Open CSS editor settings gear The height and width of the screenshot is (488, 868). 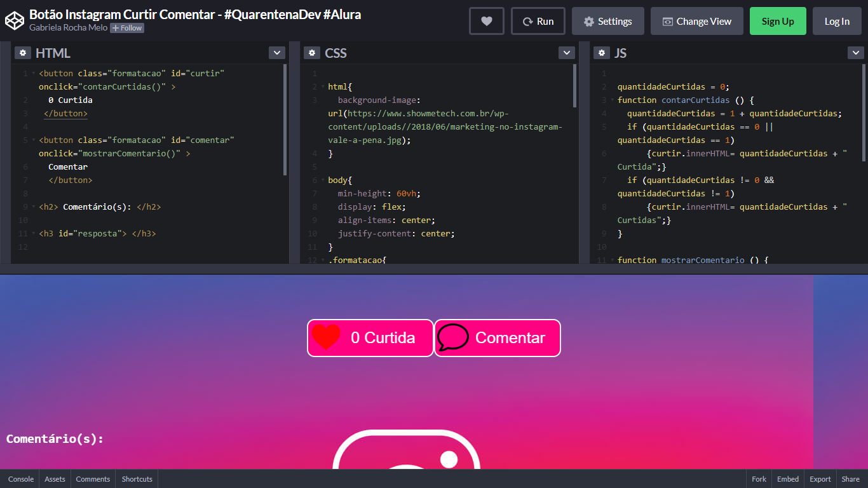point(311,53)
